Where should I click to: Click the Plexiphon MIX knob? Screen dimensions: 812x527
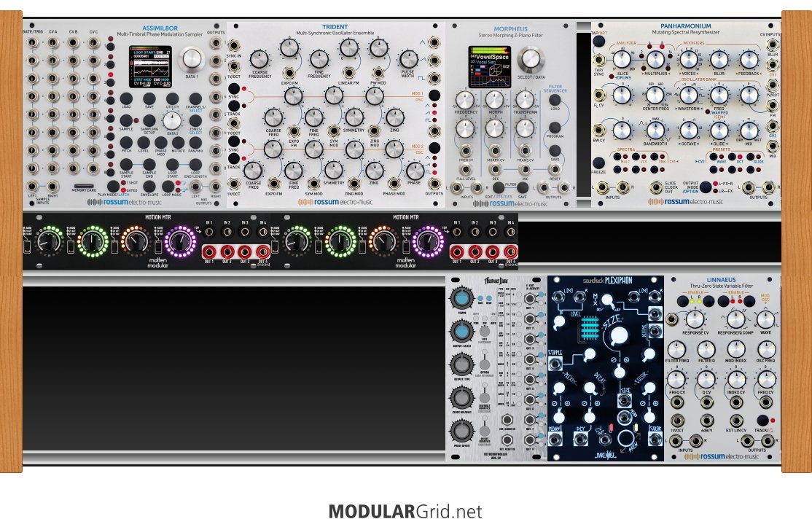click(x=606, y=301)
